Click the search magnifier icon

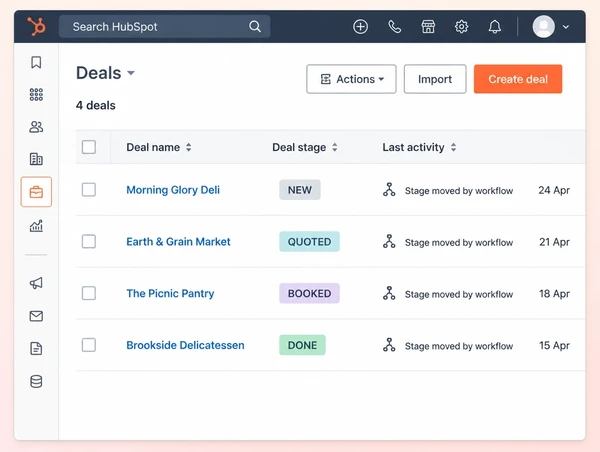tap(255, 26)
